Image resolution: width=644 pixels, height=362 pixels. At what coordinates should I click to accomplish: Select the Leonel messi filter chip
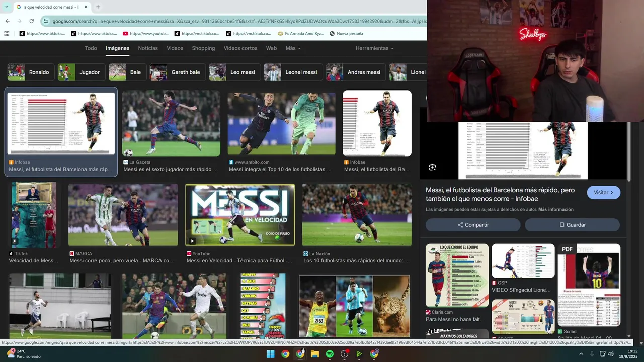(x=293, y=72)
